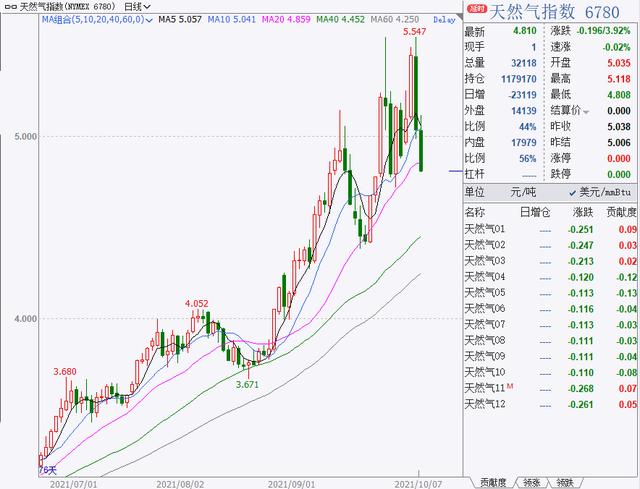This screenshot has height=489, width=640.
Task: Select the checked 美元/mmBtu unit option
Action: [x=600, y=192]
